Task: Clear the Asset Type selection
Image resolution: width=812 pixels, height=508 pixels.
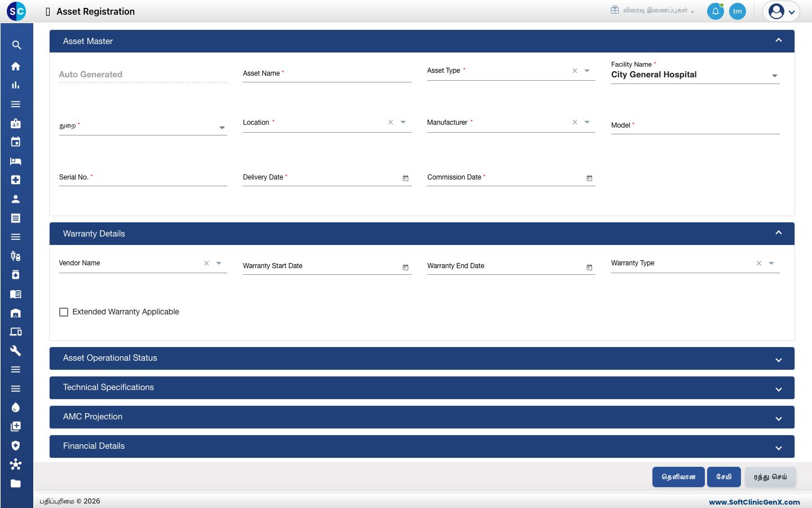Action: 575,71
